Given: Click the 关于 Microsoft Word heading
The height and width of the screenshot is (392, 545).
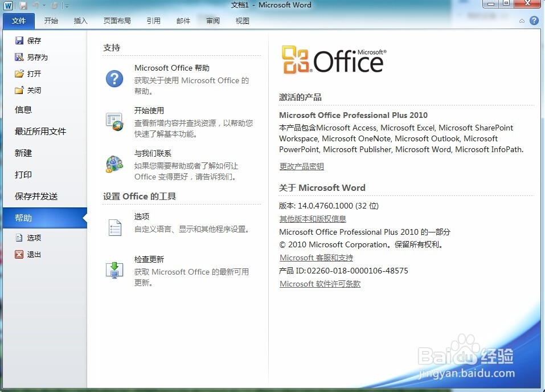Looking at the screenshot, I should tap(322, 188).
